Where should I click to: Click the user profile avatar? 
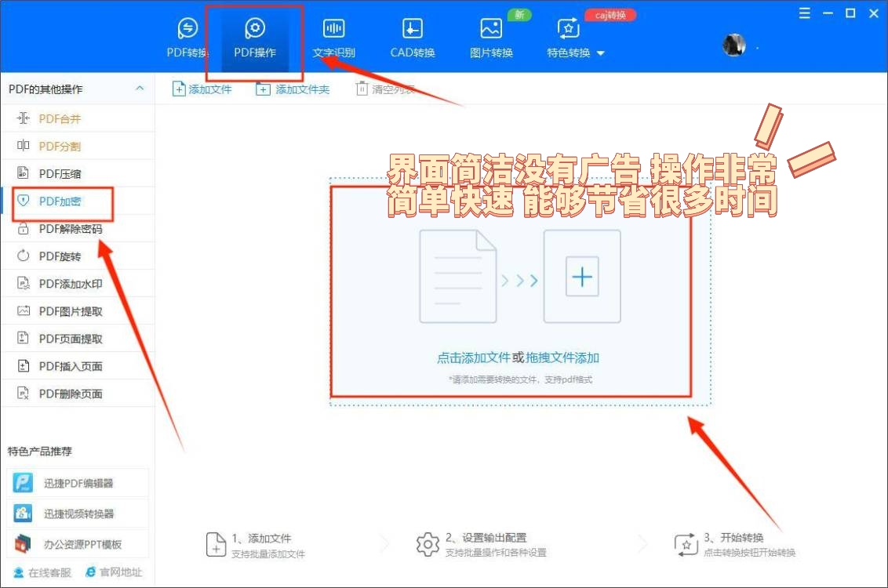click(733, 45)
